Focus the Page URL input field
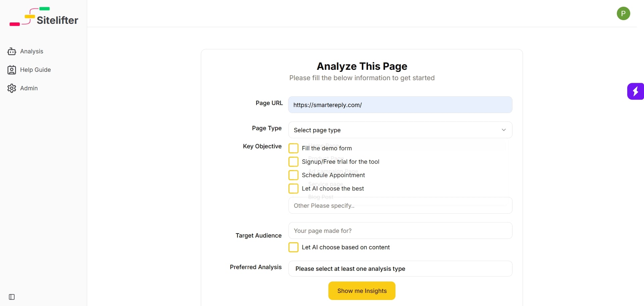644x306 pixels. coord(400,105)
